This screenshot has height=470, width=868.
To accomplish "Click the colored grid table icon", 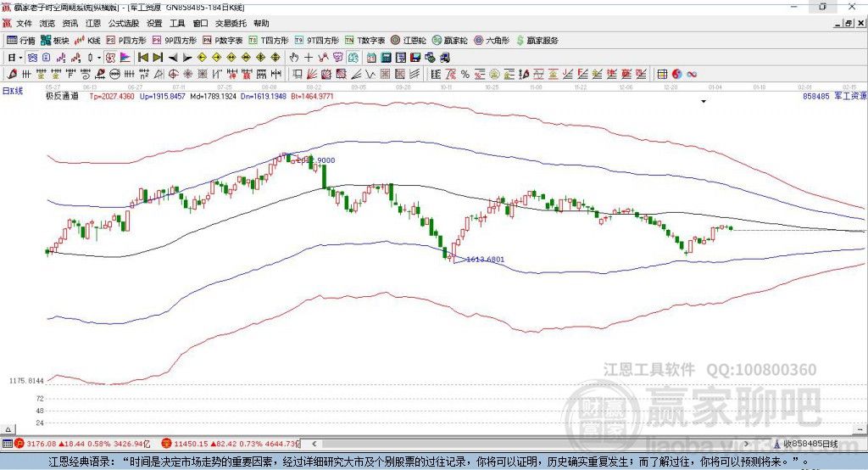I will click(662, 75).
